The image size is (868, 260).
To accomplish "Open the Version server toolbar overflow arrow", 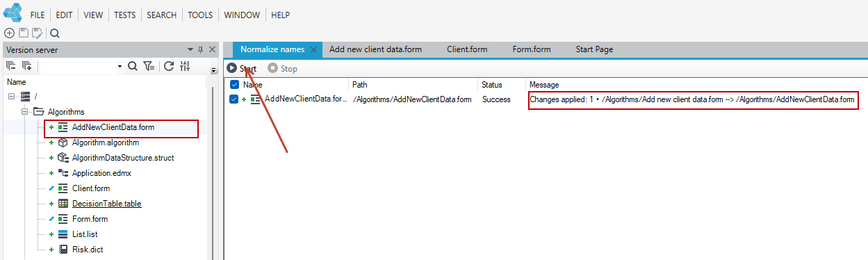I will click(x=214, y=70).
